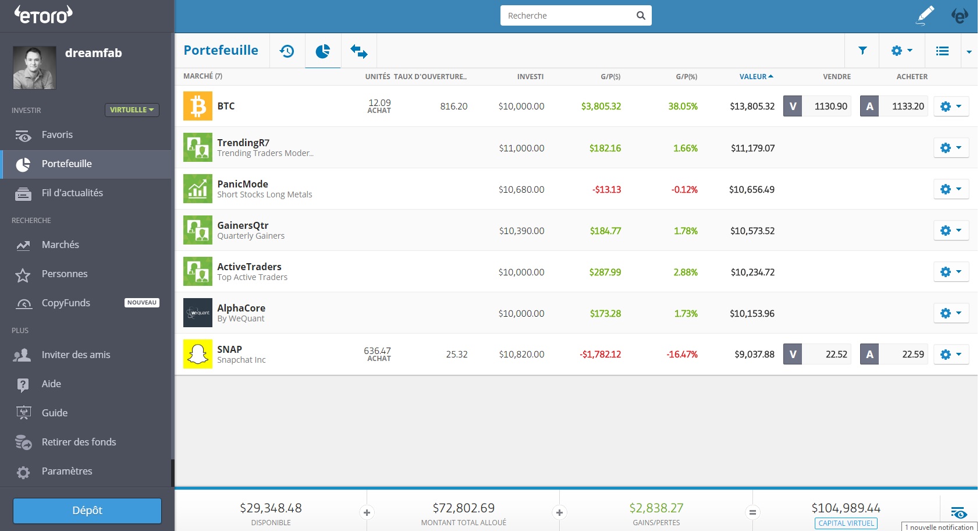This screenshot has width=980, height=531.
Task: Open CopyFunds in the sidebar
Action: coord(66,303)
